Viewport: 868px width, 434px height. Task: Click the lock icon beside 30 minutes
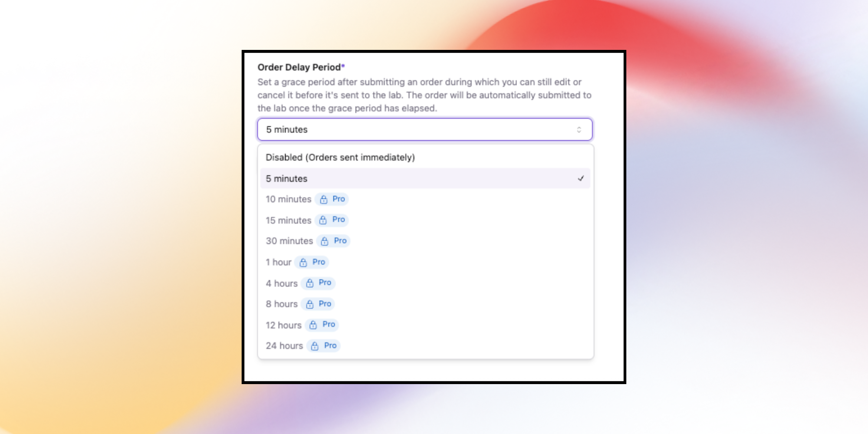click(325, 241)
